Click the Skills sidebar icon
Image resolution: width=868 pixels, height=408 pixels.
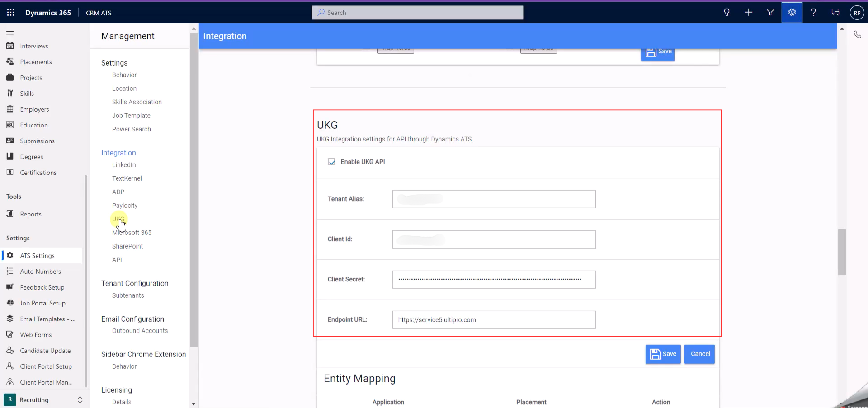click(x=10, y=94)
